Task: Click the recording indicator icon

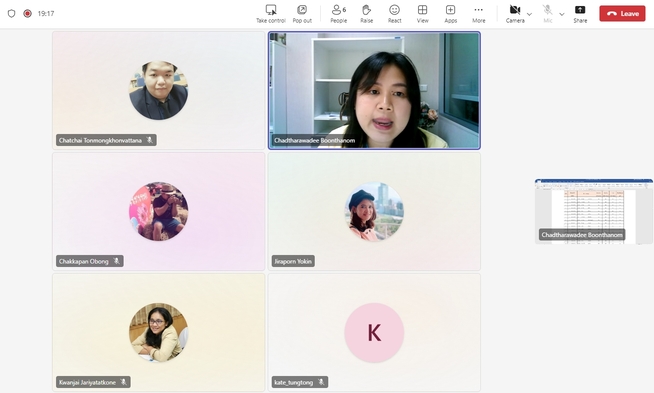Action: (x=28, y=13)
